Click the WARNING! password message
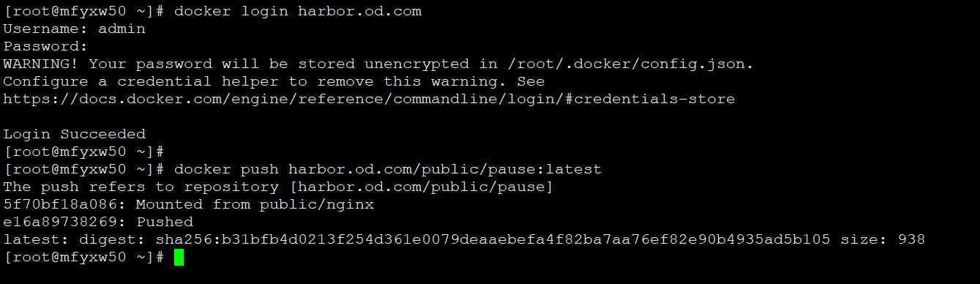The width and height of the screenshot is (980, 284). coord(378,64)
